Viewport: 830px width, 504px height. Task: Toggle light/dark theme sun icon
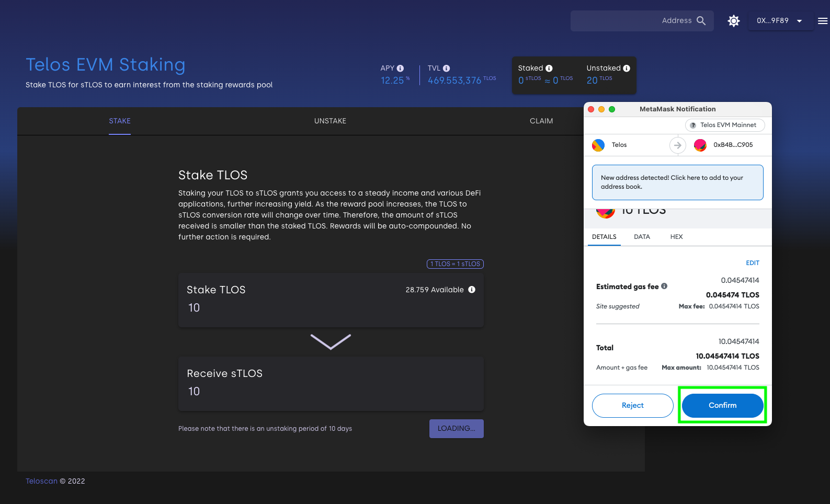(x=734, y=21)
